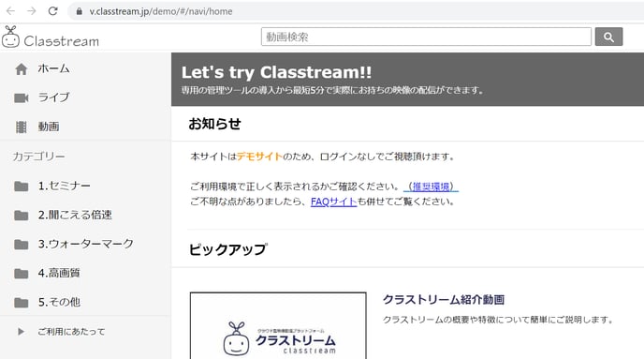This screenshot has width=644, height=359.
Task: Open the FAQサイト link
Action: (333, 202)
